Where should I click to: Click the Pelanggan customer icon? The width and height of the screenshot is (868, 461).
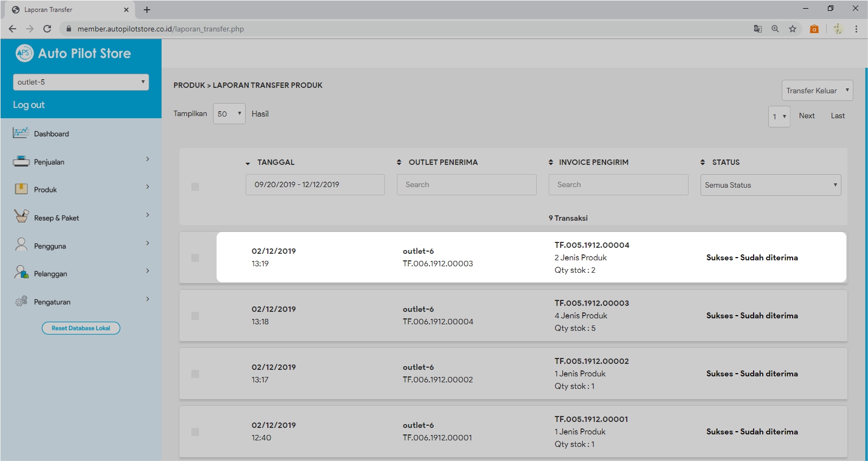(21, 272)
